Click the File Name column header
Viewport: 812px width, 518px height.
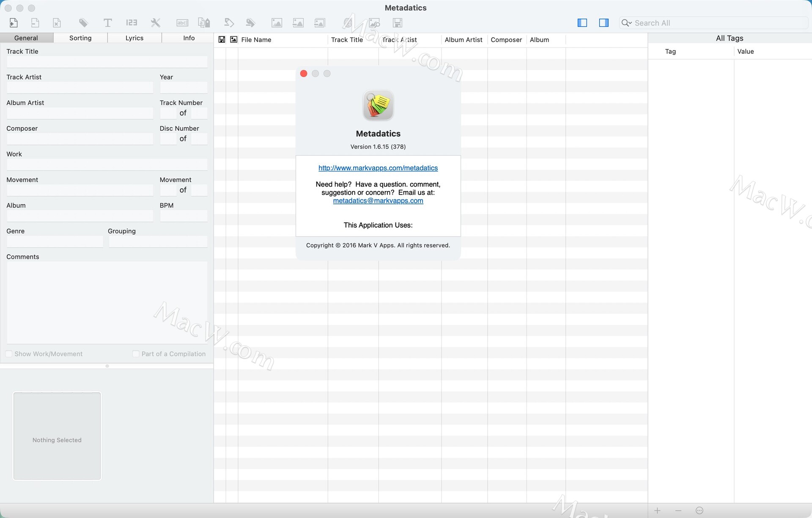(256, 40)
